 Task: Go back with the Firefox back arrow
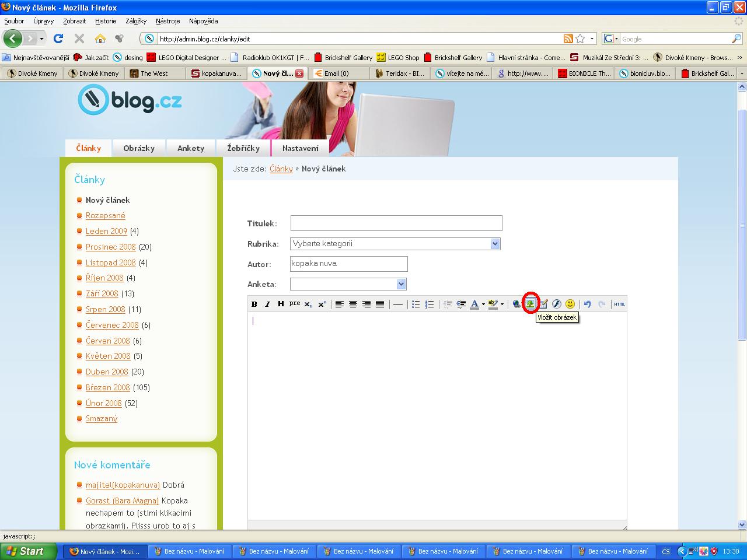pyautogui.click(x=13, y=38)
